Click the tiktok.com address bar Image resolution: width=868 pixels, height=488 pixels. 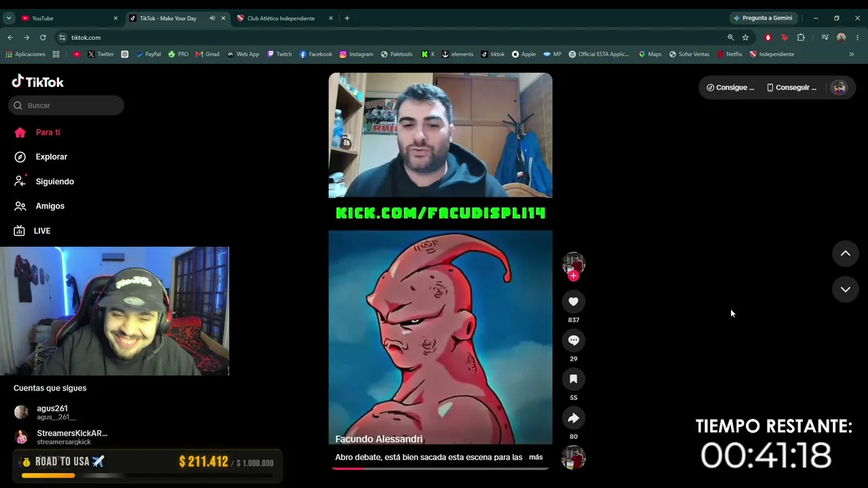click(393, 37)
